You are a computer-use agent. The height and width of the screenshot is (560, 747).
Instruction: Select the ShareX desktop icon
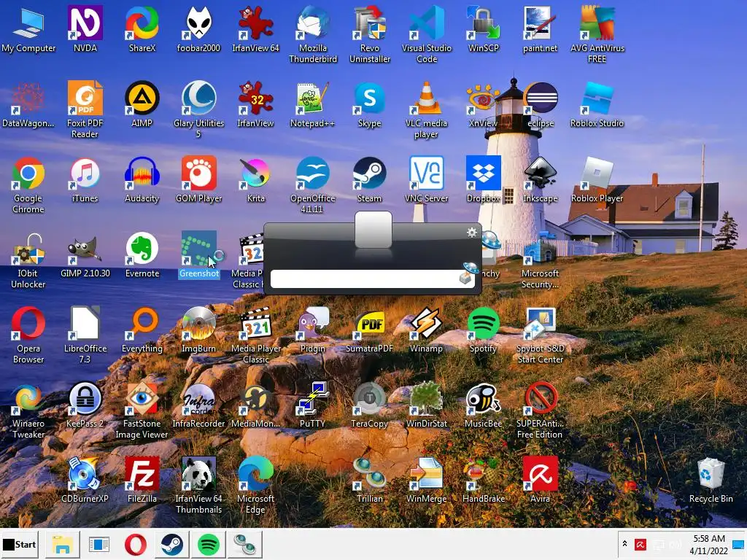142,28
